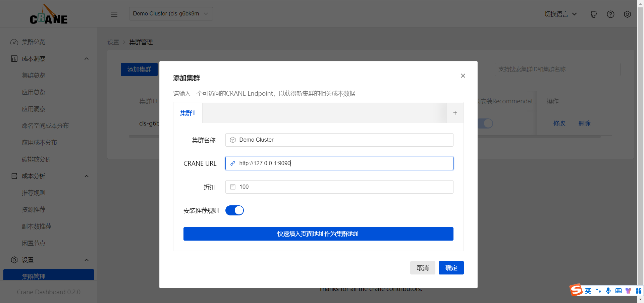The width and height of the screenshot is (644, 303).
Task: Select the 集群1 tab
Action: click(x=187, y=113)
